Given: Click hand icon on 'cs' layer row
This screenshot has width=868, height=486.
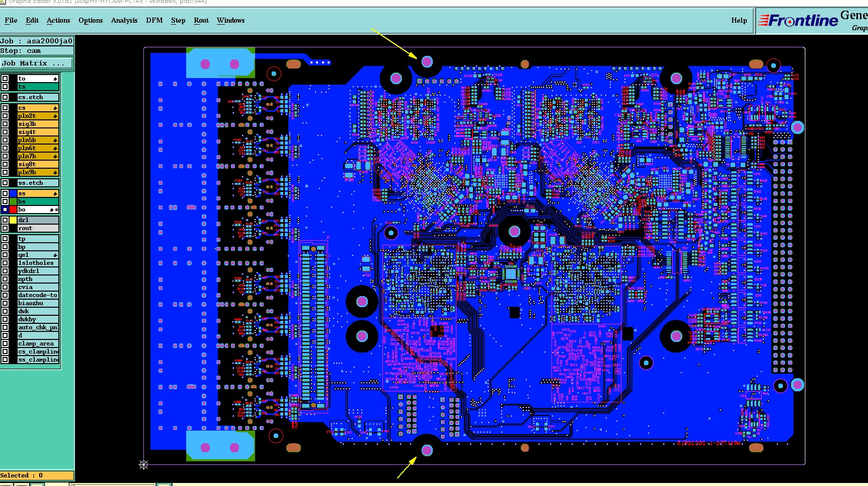Looking at the screenshot, I should tap(55, 108).
